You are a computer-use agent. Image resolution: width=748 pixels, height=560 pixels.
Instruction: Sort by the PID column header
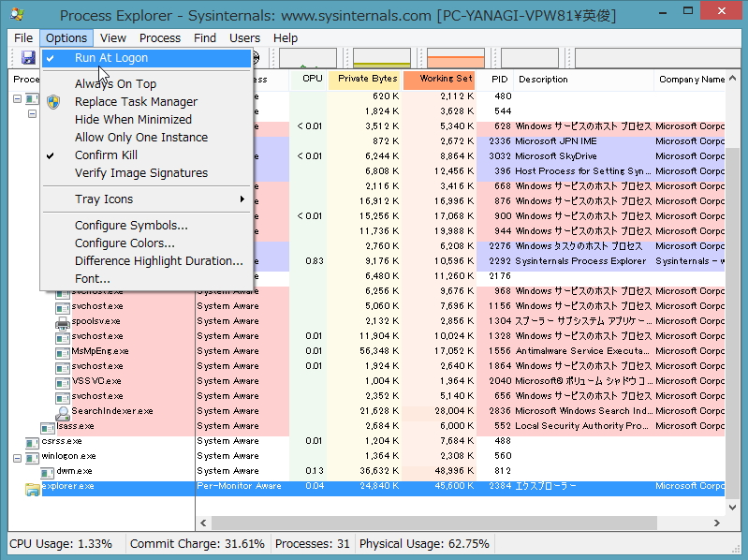point(495,80)
